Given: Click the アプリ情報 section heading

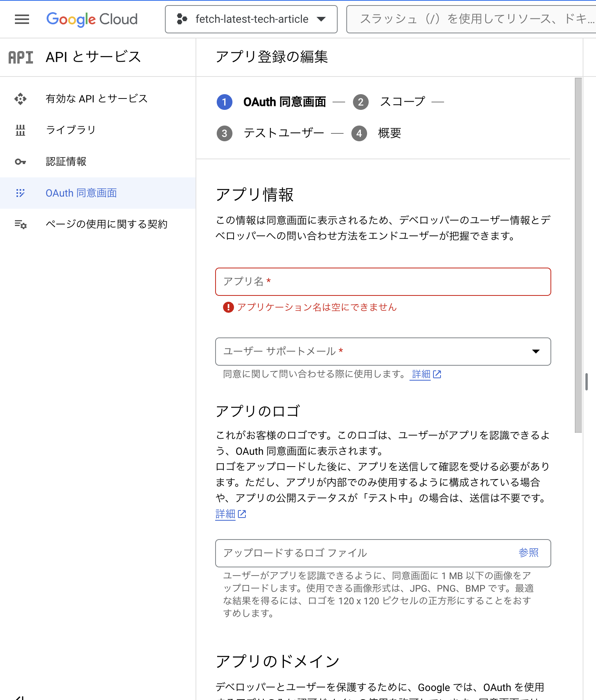Looking at the screenshot, I should 255,195.
